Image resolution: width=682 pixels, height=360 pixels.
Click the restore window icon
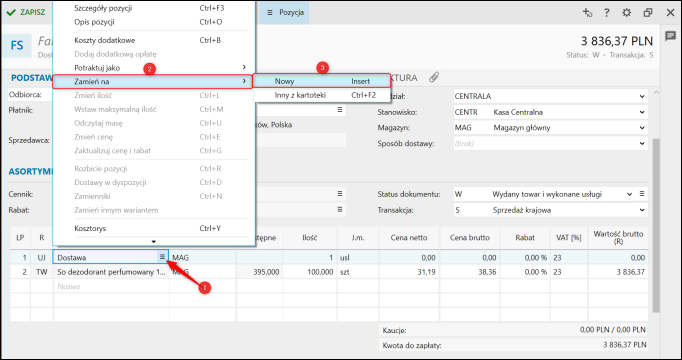[x=648, y=13]
